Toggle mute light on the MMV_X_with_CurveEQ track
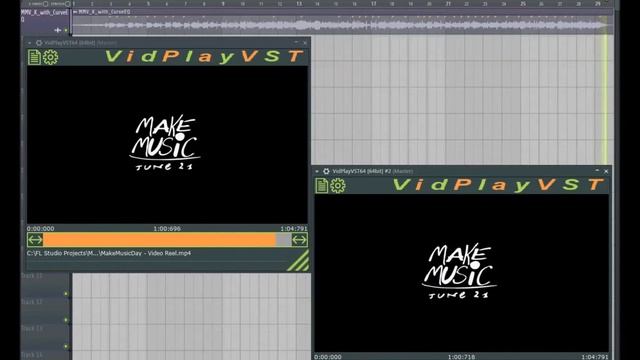The height and width of the screenshot is (360, 640). (x=66, y=30)
